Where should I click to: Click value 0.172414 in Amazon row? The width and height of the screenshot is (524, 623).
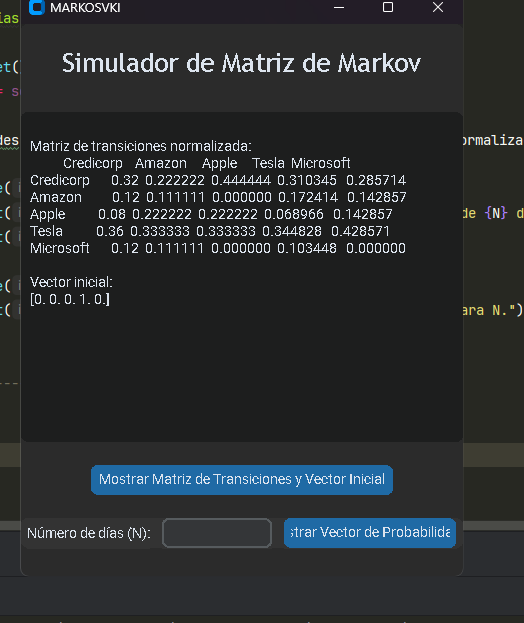pos(308,197)
